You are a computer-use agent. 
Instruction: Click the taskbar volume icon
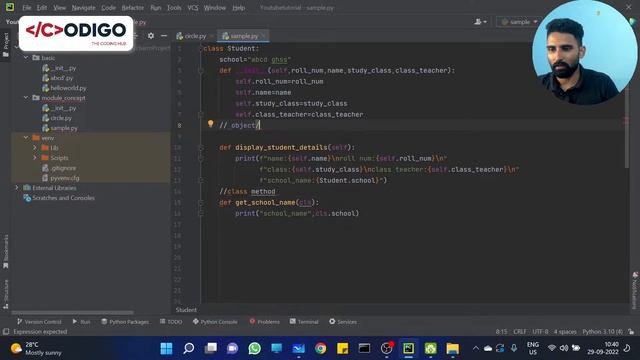click(x=564, y=348)
